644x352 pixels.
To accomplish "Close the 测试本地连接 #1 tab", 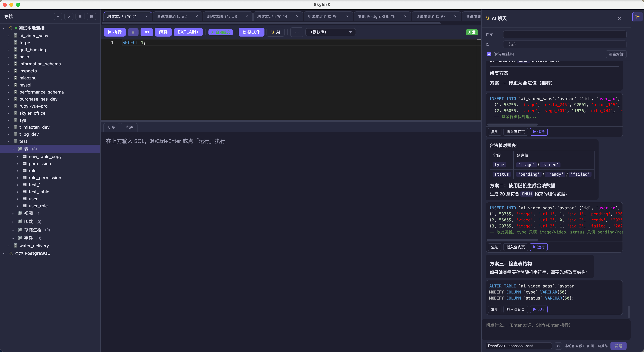I will [147, 16].
